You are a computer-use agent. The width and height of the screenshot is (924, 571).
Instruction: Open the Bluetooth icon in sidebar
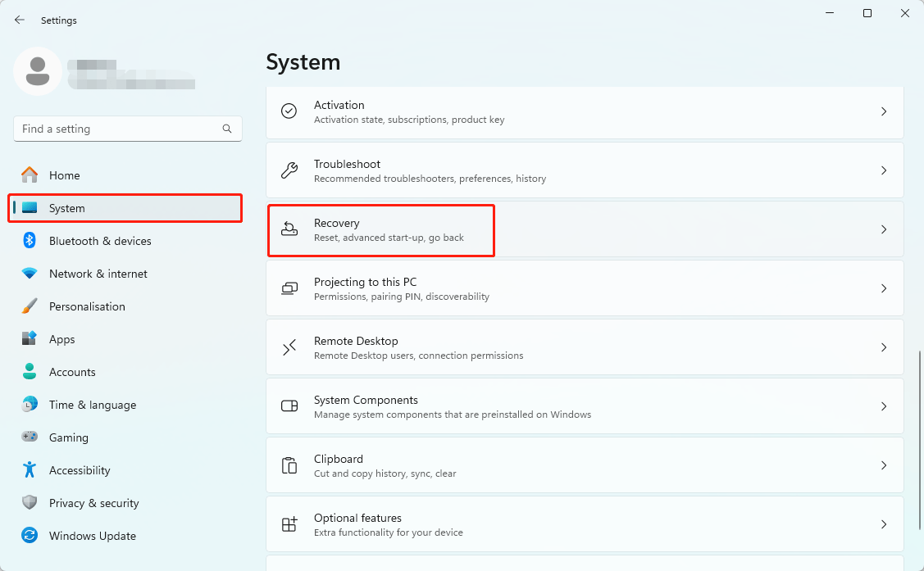(x=30, y=240)
